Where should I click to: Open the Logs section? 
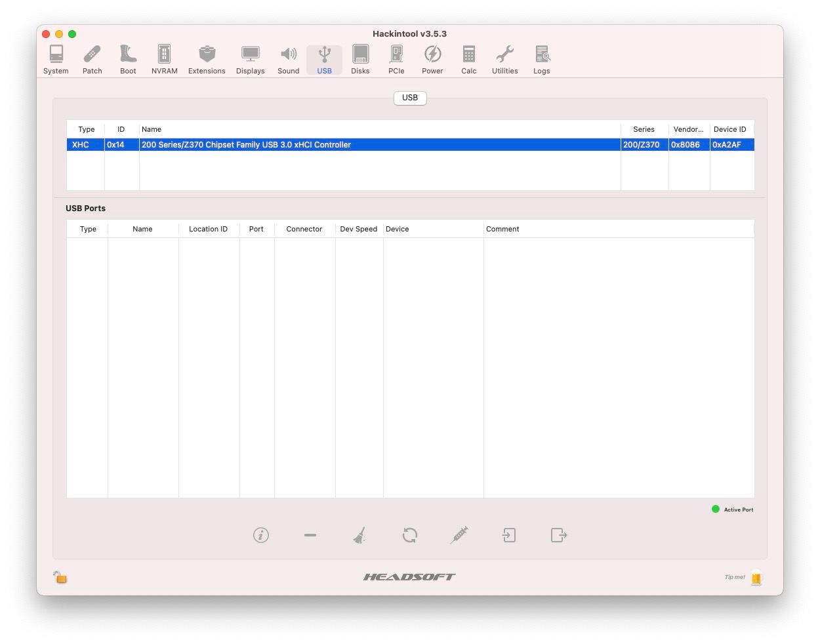[542, 60]
